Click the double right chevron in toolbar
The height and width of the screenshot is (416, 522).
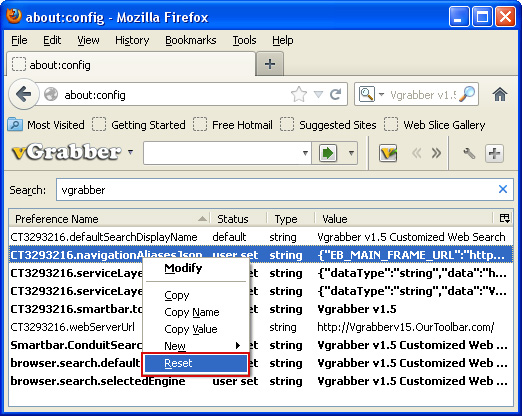436,153
